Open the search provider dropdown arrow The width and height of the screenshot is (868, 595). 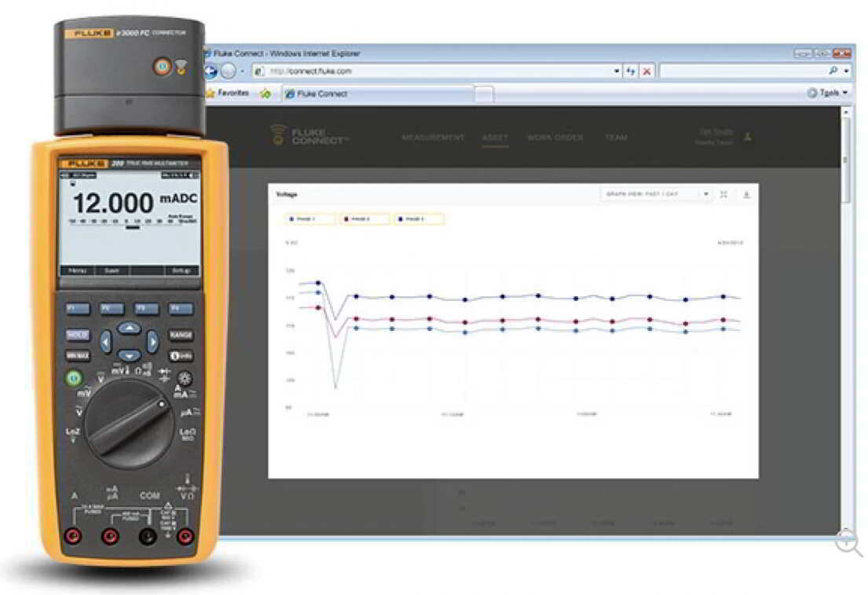(x=847, y=71)
